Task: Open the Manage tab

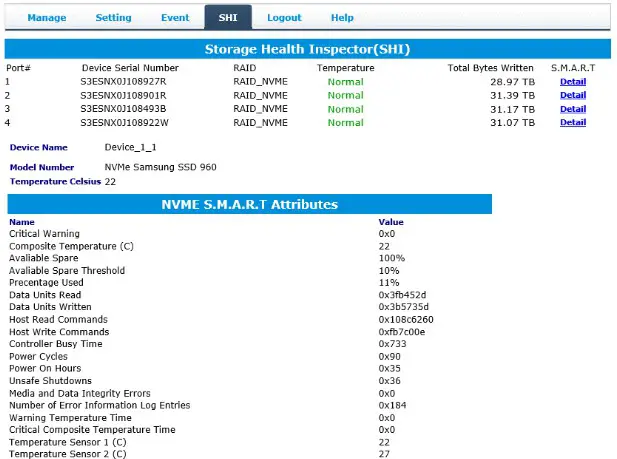Action: pos(47,17)
